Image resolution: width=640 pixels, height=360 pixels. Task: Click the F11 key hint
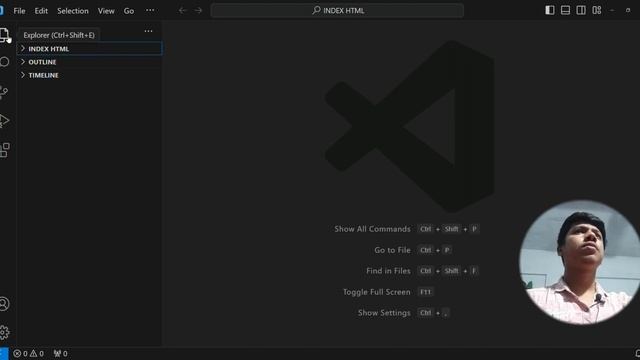pos(425,292)
